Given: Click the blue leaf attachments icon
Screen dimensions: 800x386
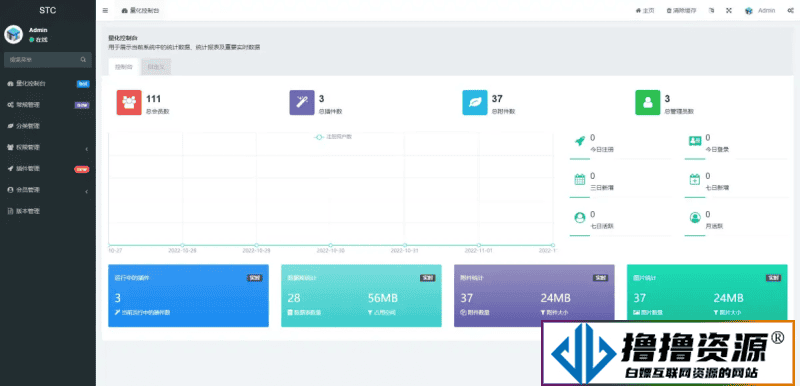Looking at the screenshot, I should [x=475, y=102].
